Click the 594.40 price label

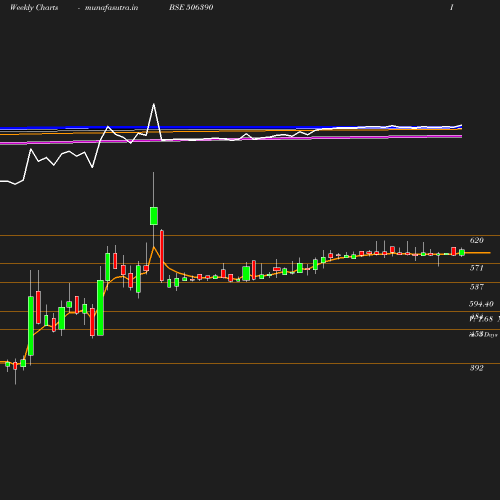click(481, 304)
